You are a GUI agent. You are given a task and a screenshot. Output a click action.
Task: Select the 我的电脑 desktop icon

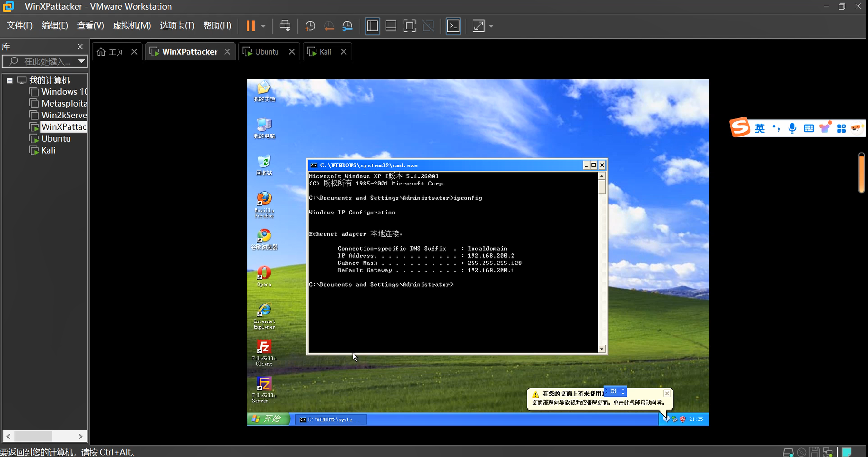pos(264,128)
